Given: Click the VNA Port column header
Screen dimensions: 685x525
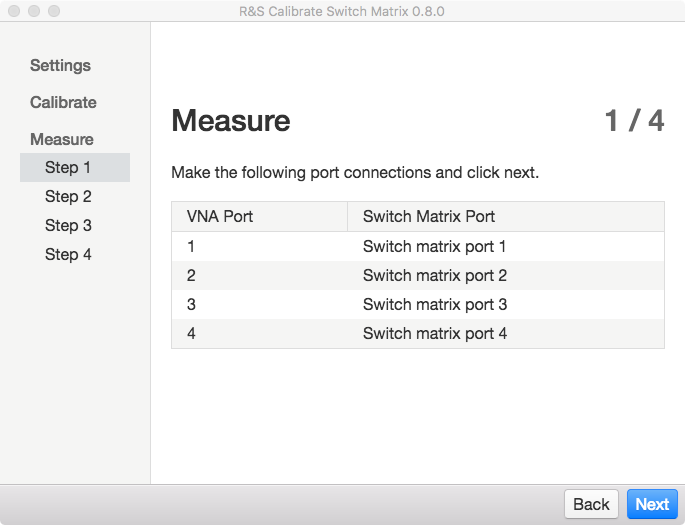Looking at the screenshot, I should pyautogui.click(x=259, y=217).
